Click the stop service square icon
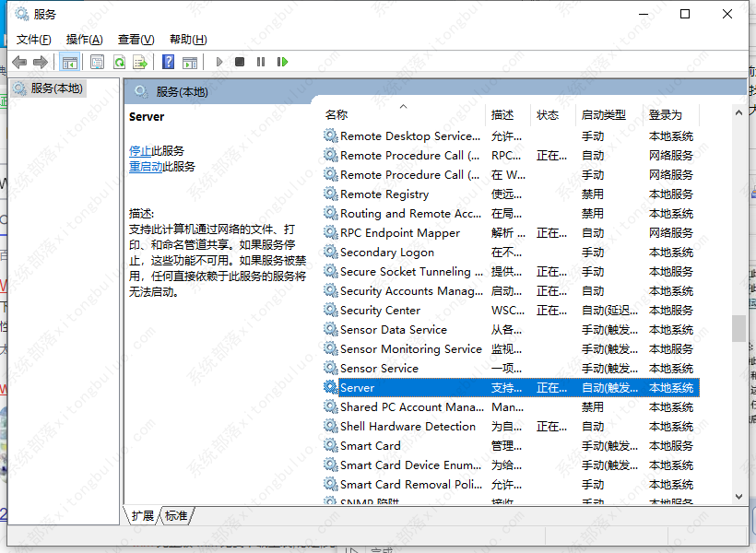The width and height of the screenshot is (756, 553). 240,62
